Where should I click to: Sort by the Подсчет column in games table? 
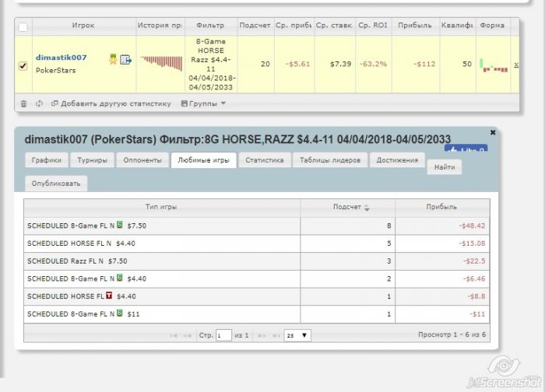click(x=347, y=207)
